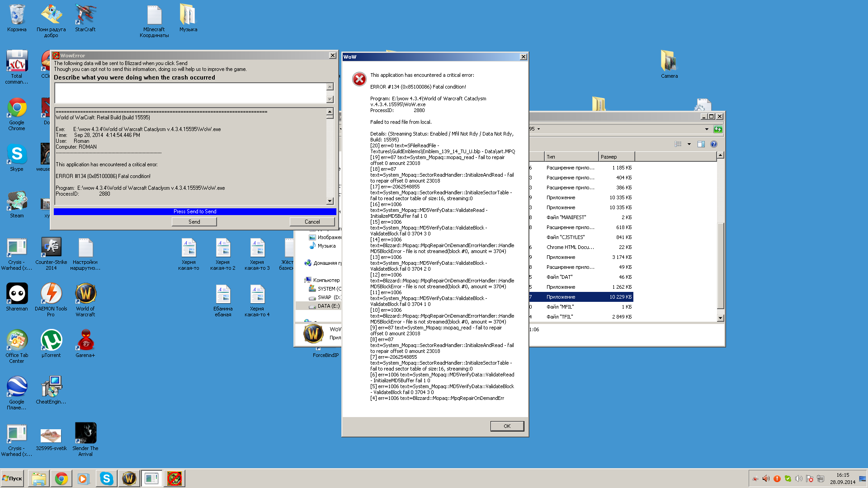Launch Skype from desktop icon

tap(17, 158)
